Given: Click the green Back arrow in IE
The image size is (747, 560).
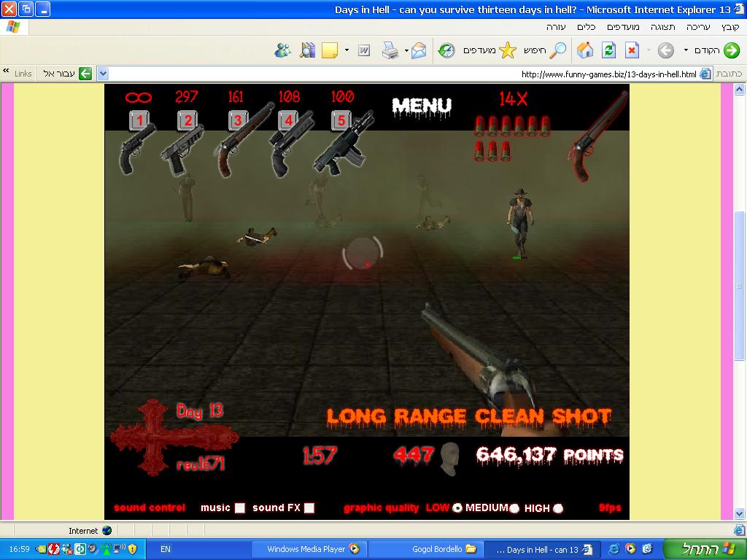Looking at the screenshot, I should pos(731,50).
